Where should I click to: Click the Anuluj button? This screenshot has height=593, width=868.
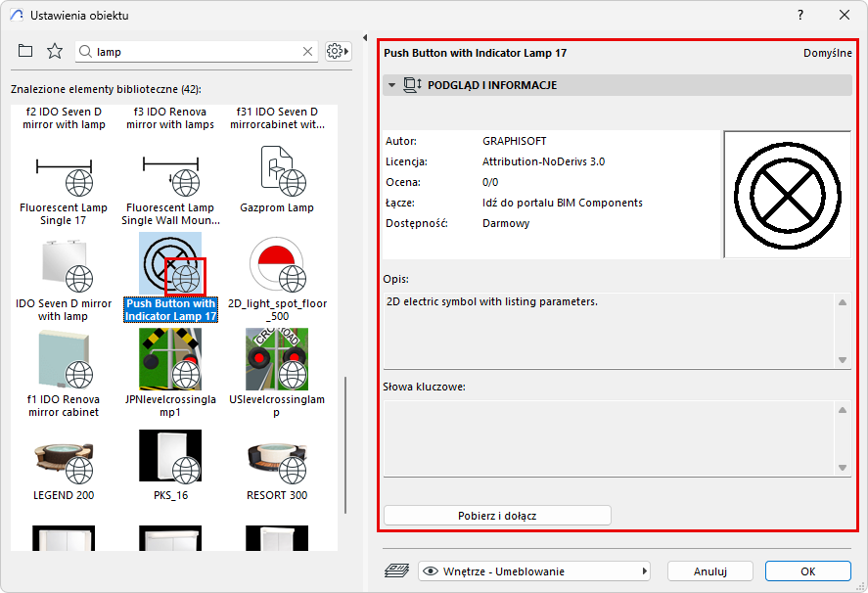click(x=709, y=570)
